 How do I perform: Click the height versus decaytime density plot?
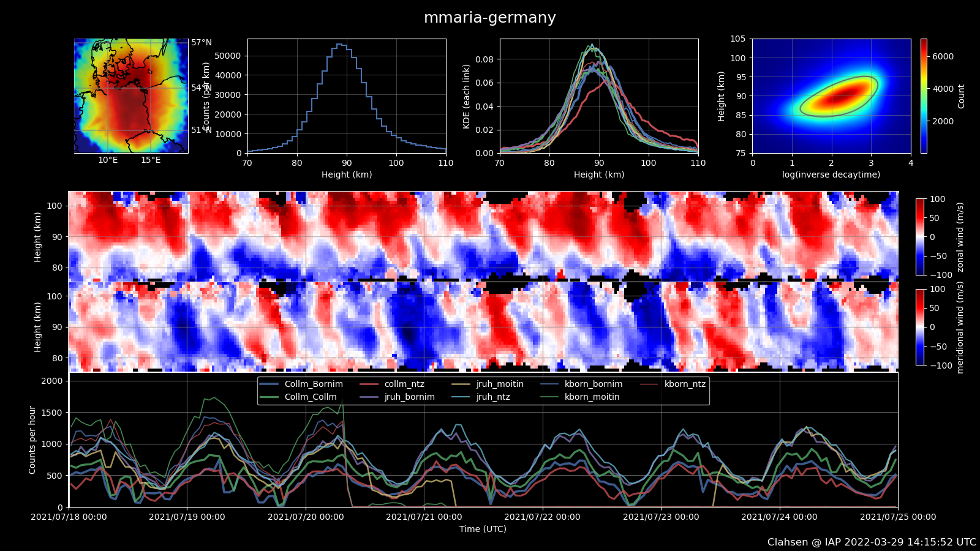coord(832,96)
